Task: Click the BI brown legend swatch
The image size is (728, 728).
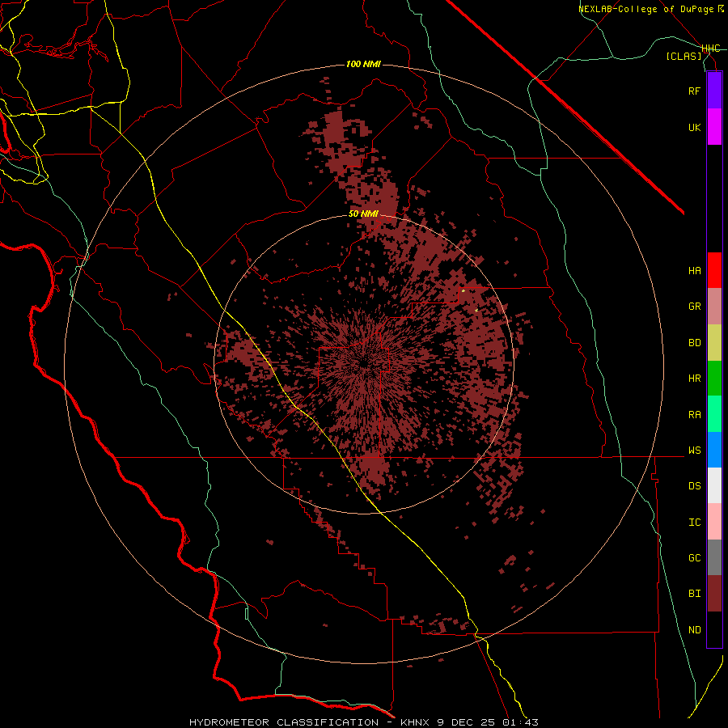Action: pyautogui.click(x=714, y=594)
